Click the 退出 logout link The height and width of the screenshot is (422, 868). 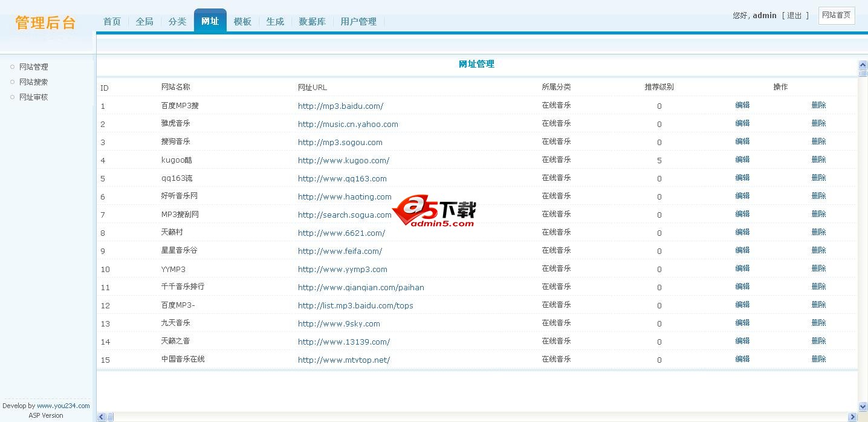click(x=795, y=16)
